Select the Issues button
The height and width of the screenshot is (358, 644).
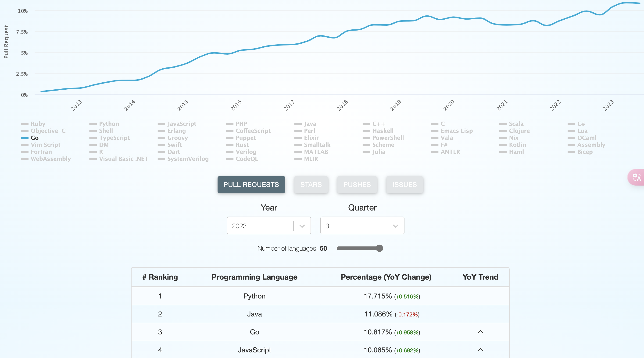[x=404, y=185]
